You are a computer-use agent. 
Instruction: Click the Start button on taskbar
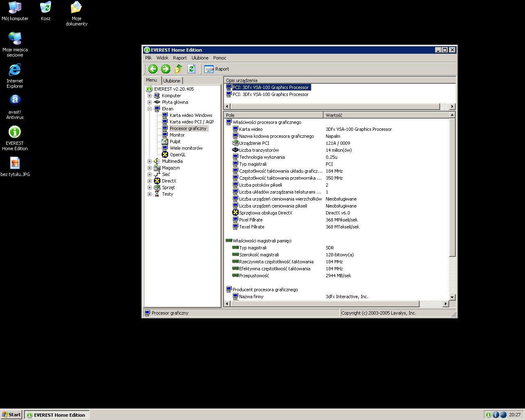11,415
